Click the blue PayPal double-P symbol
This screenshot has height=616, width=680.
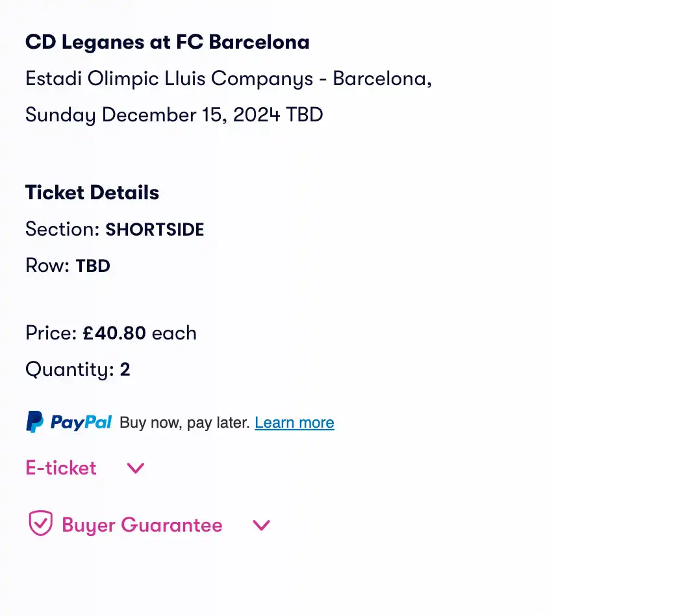tap(34, 422)
